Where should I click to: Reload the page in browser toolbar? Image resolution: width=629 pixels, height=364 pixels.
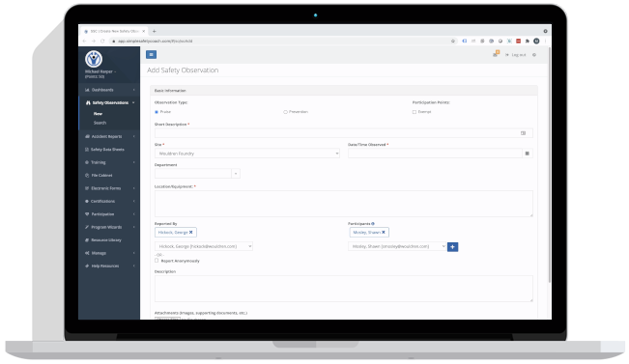click(x=102, y=41)
